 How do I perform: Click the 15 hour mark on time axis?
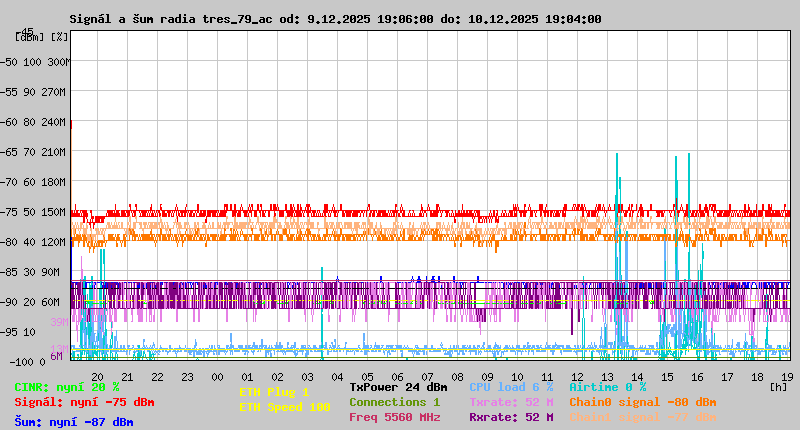coord(667,377)
